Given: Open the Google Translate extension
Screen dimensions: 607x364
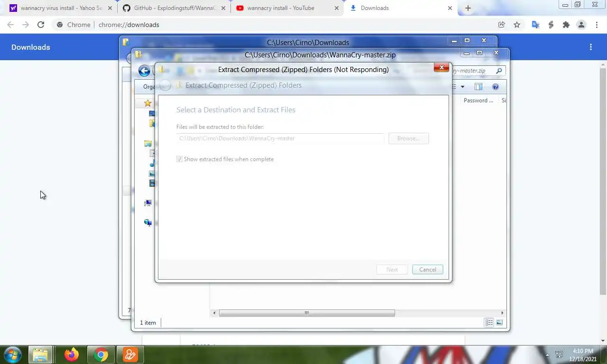Looking at the screenshot, I should [x=535, y=25].
